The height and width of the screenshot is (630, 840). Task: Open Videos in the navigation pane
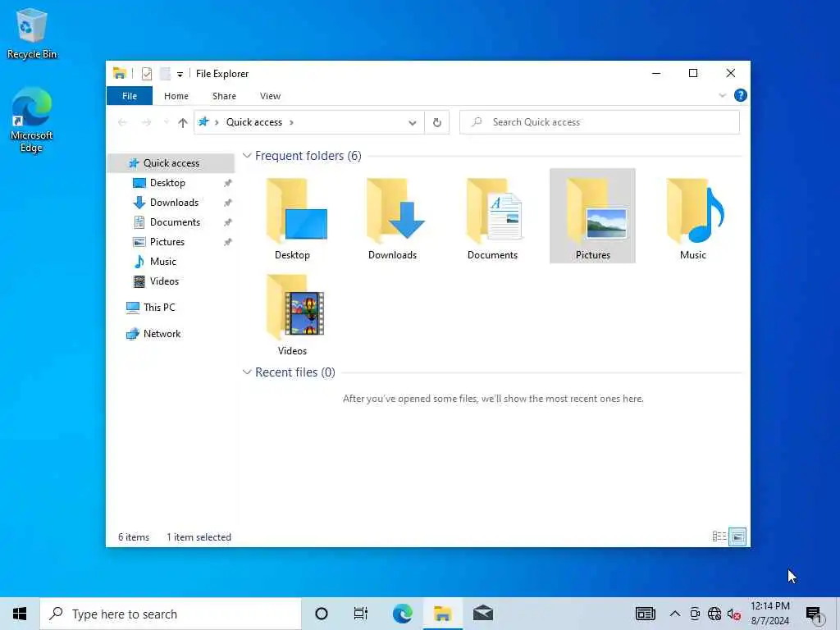(x=164, y=281)
